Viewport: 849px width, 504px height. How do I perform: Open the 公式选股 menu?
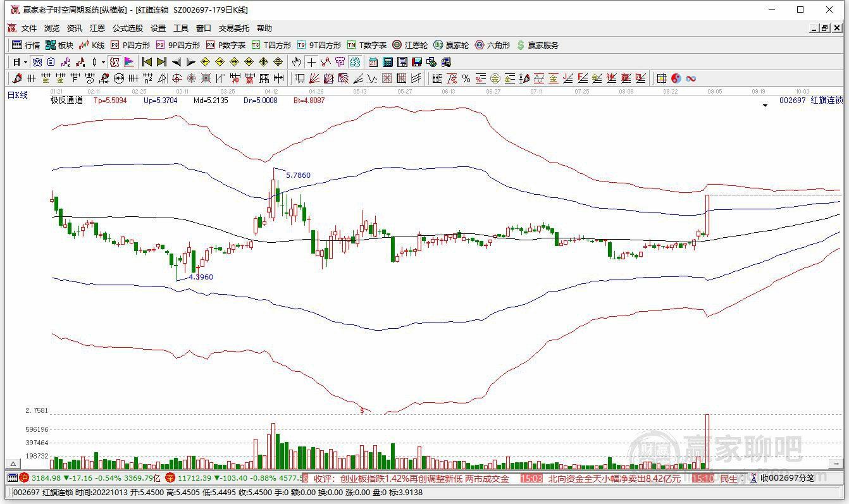coord(128,28)
